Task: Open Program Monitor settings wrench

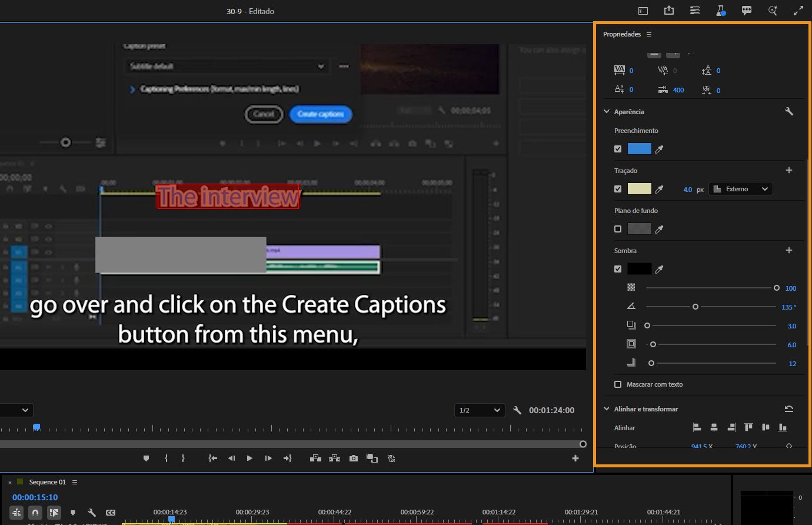Action: point(517,410)
